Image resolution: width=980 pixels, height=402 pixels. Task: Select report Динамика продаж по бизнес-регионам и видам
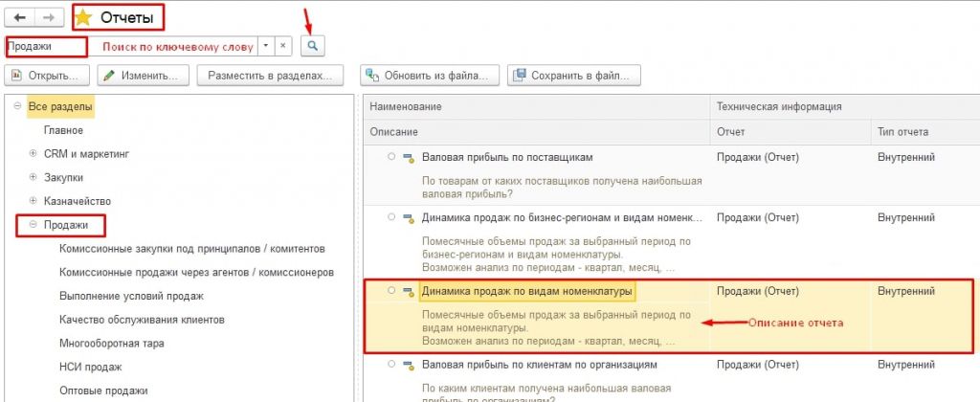coord(563,217)
